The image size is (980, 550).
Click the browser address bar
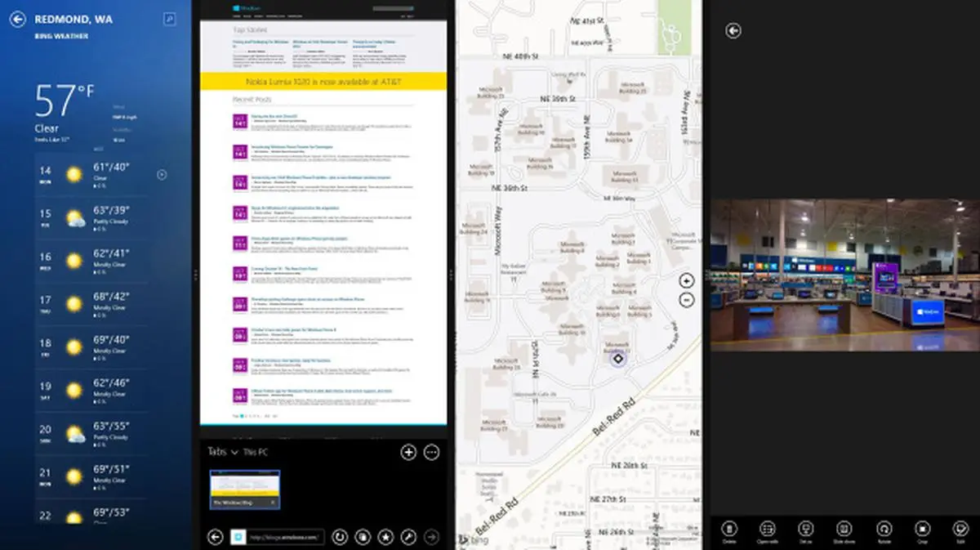(284, 537)
